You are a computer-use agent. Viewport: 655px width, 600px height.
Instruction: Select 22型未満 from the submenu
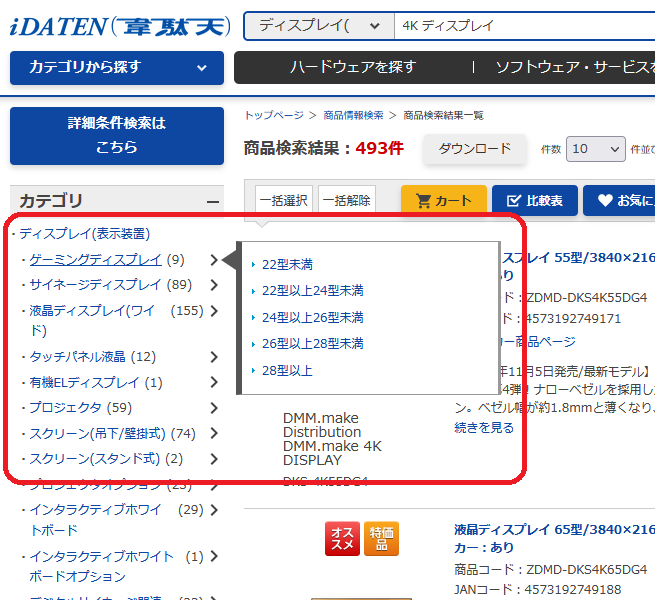[x=287, y=265]
